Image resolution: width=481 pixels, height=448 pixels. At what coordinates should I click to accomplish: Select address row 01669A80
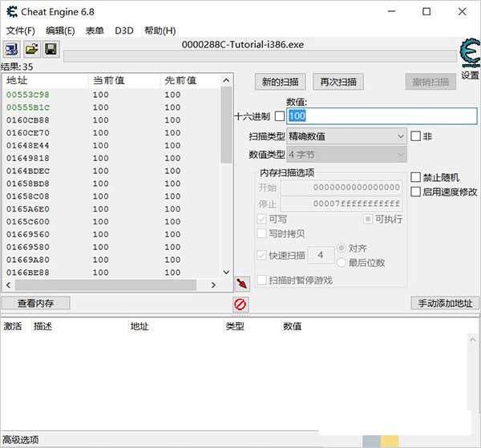tap(111, 260)
